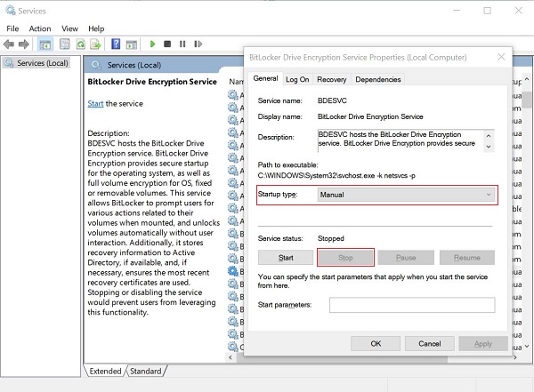
Task: Click the blue Help question mark icon
Action: coord(116,44)
